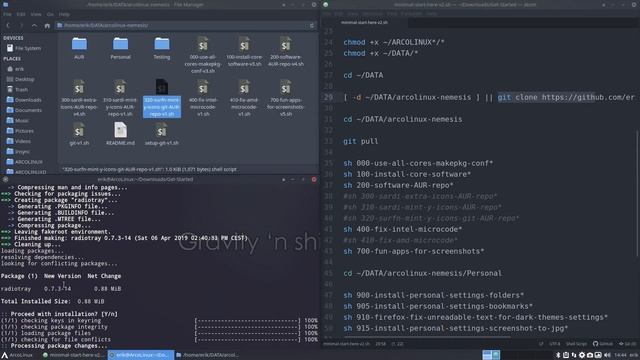Open network connection tray icon
Viewport: 640px width, 360px height.
point(574,355)
